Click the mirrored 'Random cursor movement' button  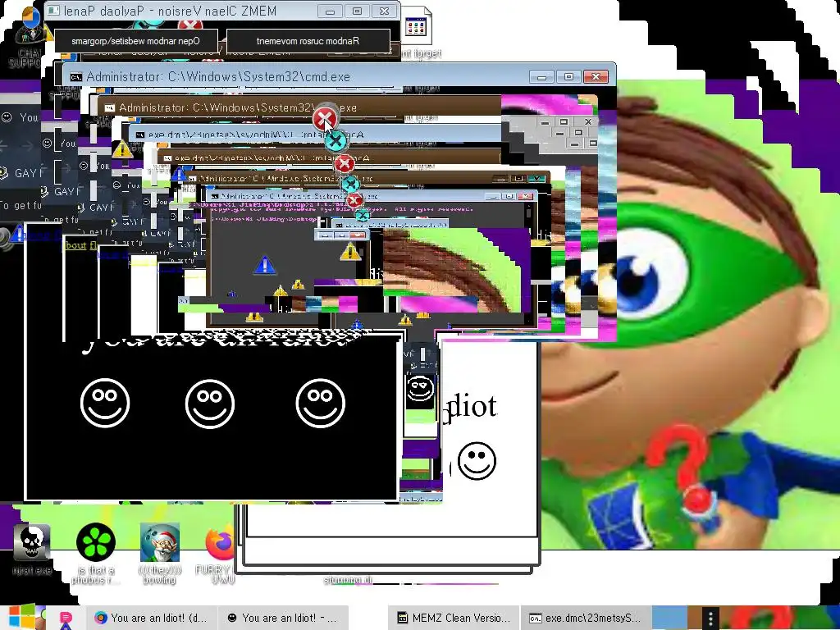coord(308,41)
